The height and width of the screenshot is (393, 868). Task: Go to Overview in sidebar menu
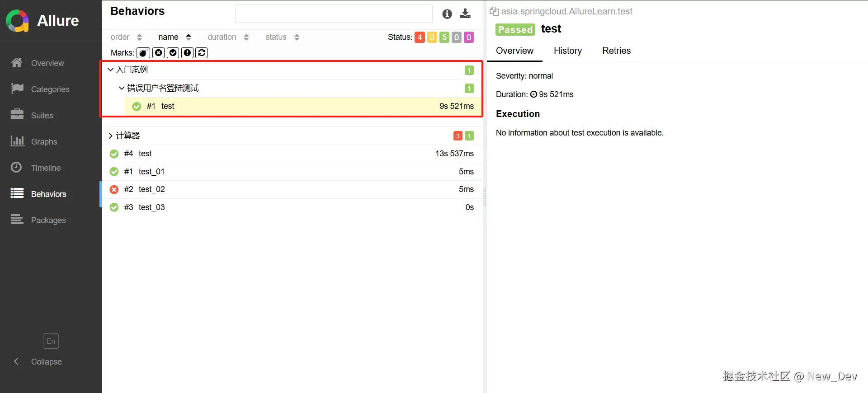[47, 63]
